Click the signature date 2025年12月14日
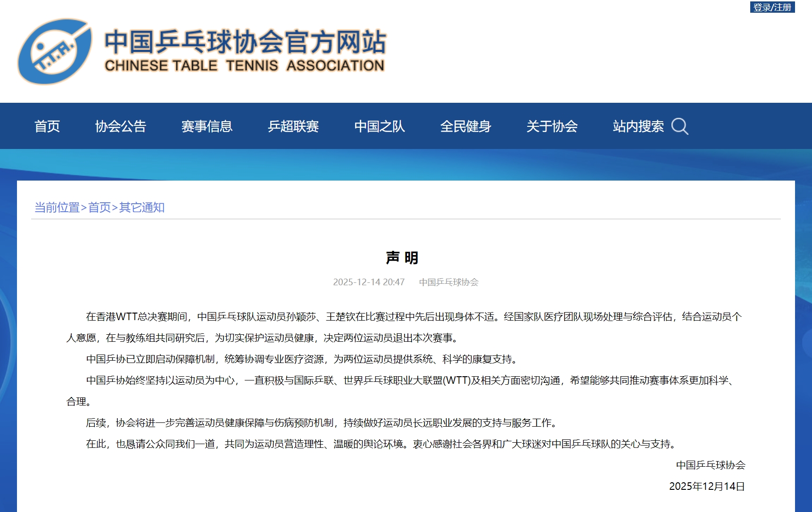The width and height of the screenshot is (812, 512). tap(707, 486)
